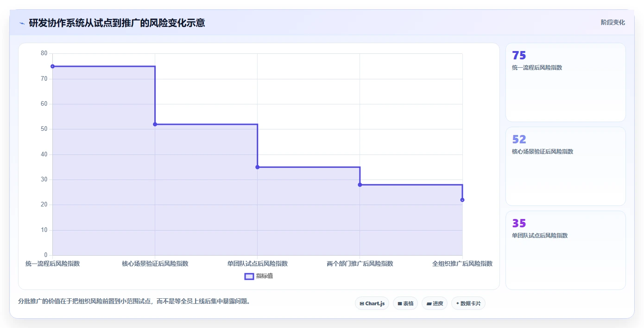
Task: Click the 数据卡片 tag chip
Action: pos(468,303)
